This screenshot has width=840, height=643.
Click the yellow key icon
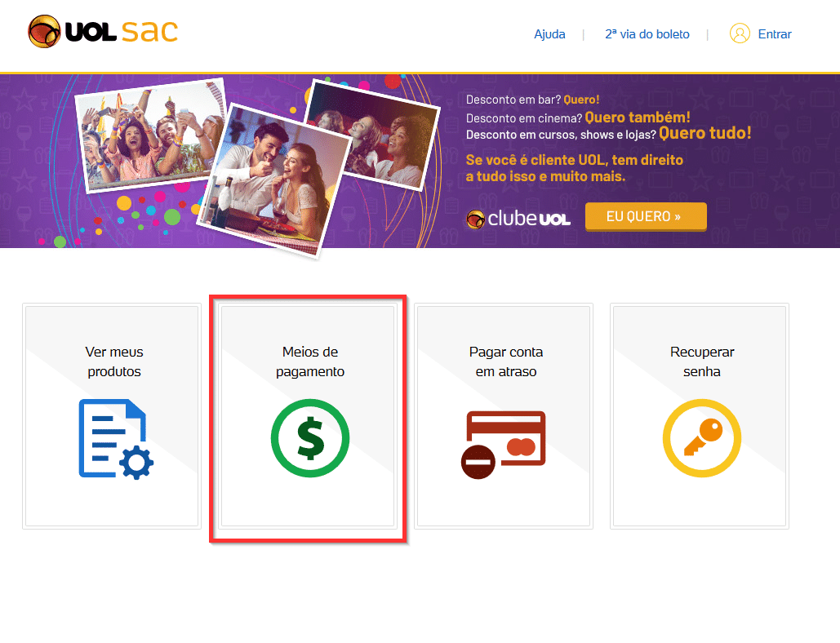tap(702, 438)
